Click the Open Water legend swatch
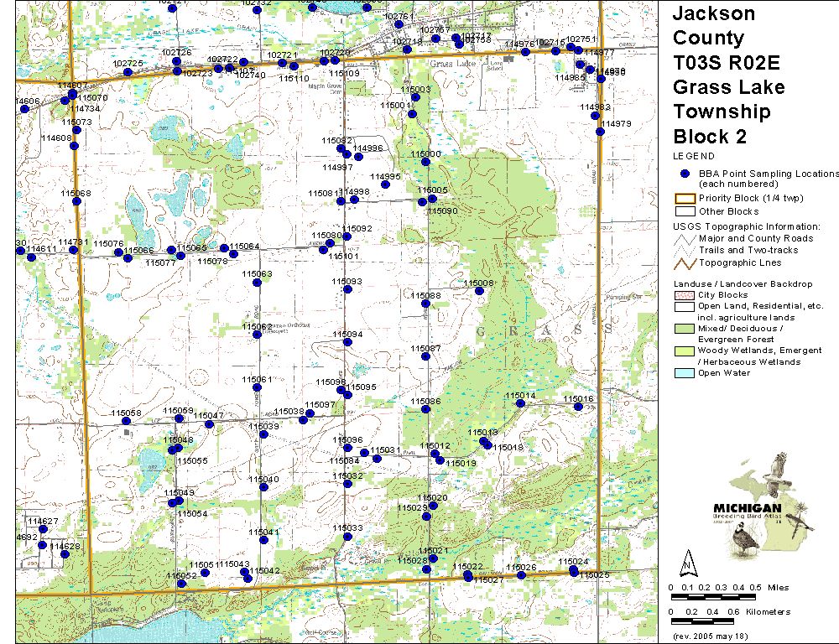Screen dimensions: 839x644 [685, 373]
